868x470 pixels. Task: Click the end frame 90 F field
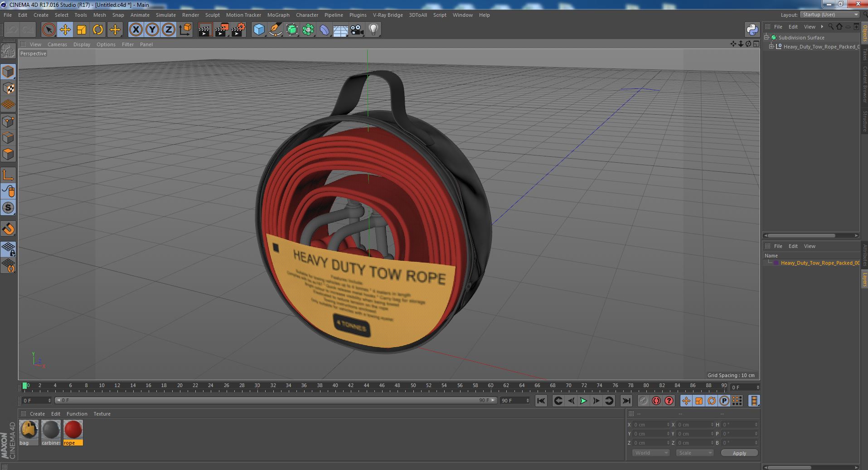click(x=514, y=401)
